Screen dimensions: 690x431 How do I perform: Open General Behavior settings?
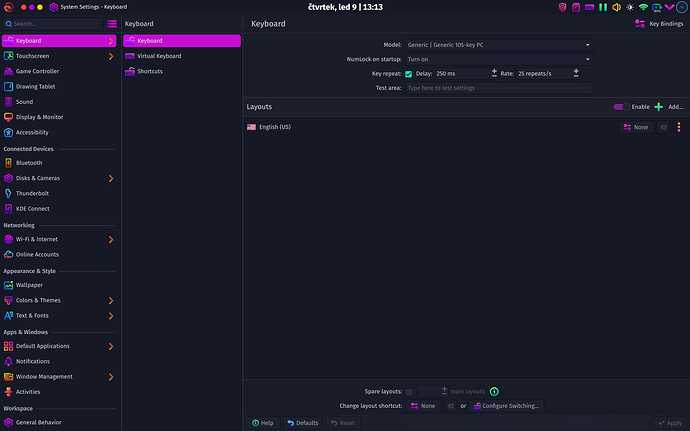click(x=59, y=423)
